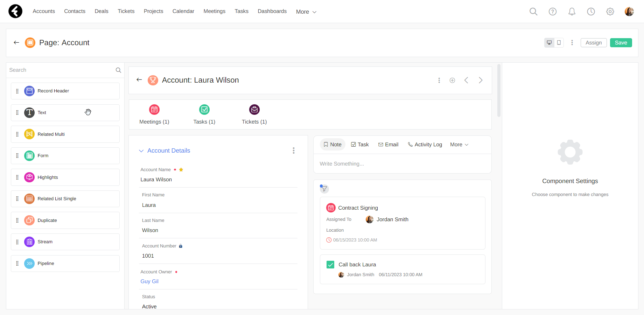Open page options three-dot menu
The height and width of the screenshot is (315, 644).
572,43
